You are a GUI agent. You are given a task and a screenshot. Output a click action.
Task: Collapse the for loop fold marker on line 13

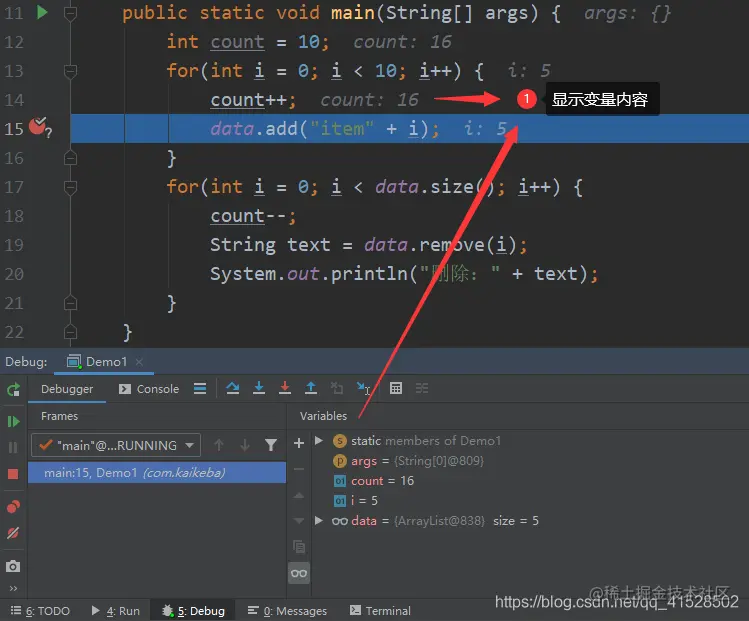tap(70, 71)
